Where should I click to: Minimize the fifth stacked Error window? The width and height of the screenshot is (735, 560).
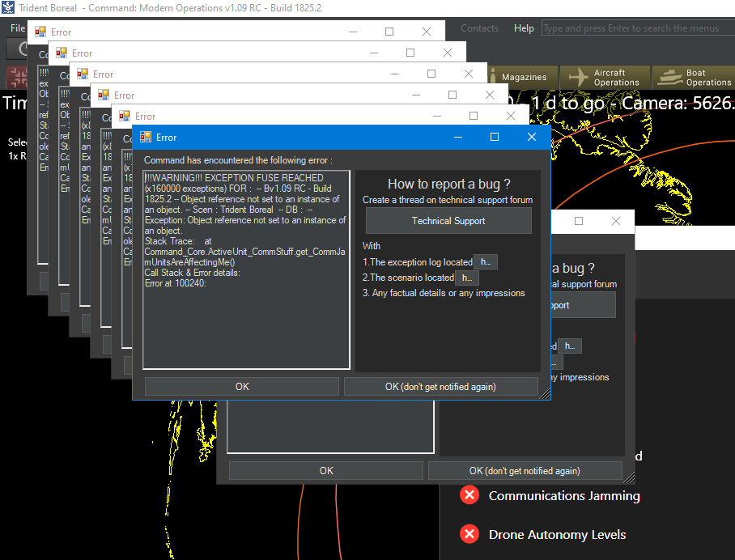437,116
